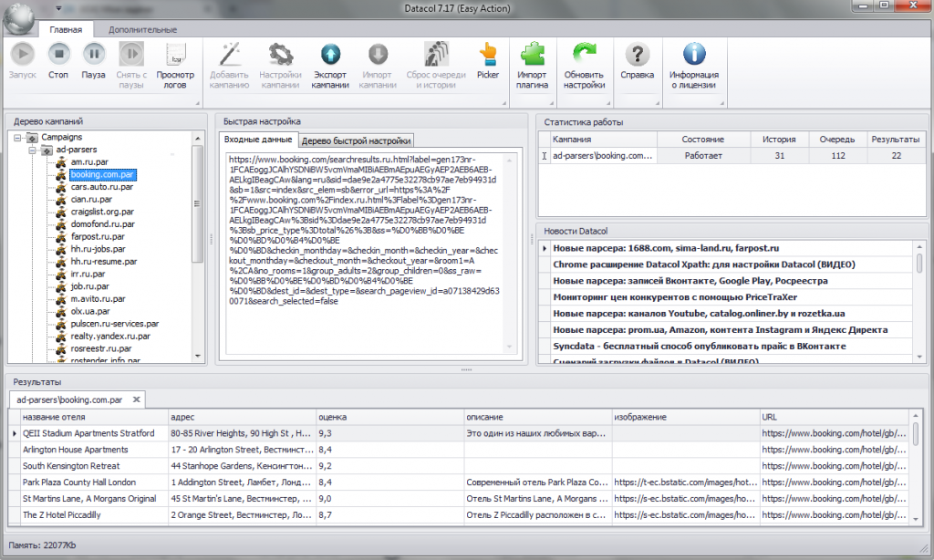Open the Дерево быстрой настройки tab
Screen dimensions: 934x560
click(x=357, y=140)
